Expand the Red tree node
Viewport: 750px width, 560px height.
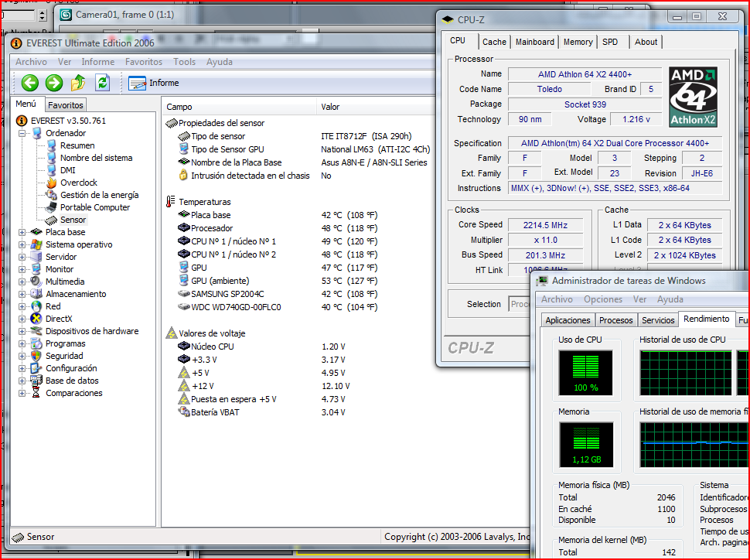click(22, 307)
